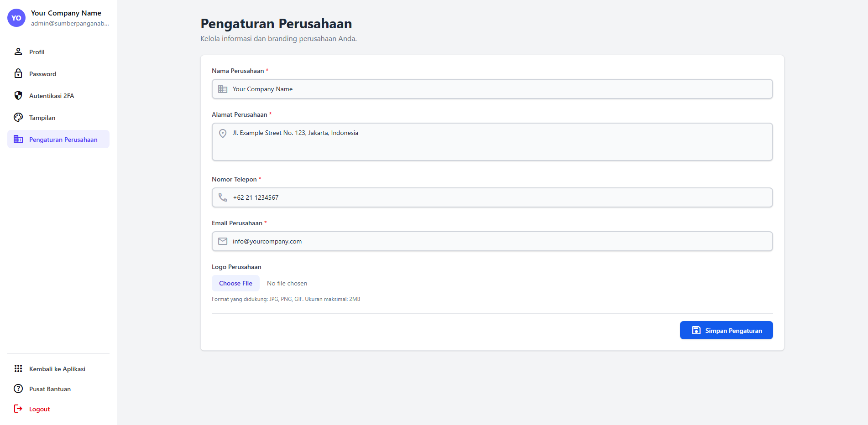Image resolution: width=868 pixels, height=425 pixels.
Task: Click the question mark icon for Pusat Bantuan
Action: click(x=18, y=389)
